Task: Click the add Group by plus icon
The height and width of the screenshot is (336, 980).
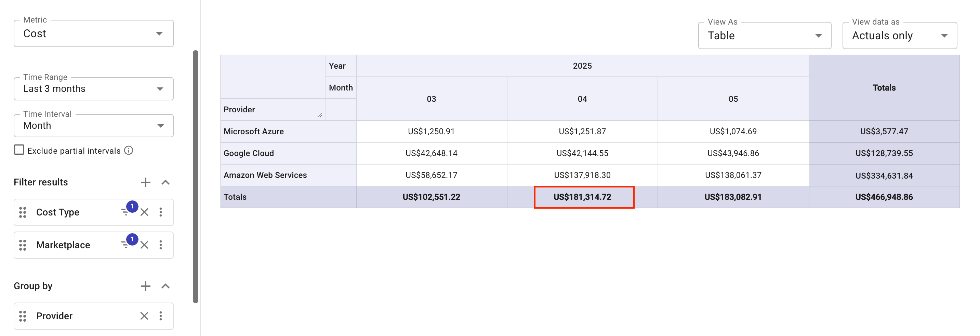Action: tap(145, 286)
